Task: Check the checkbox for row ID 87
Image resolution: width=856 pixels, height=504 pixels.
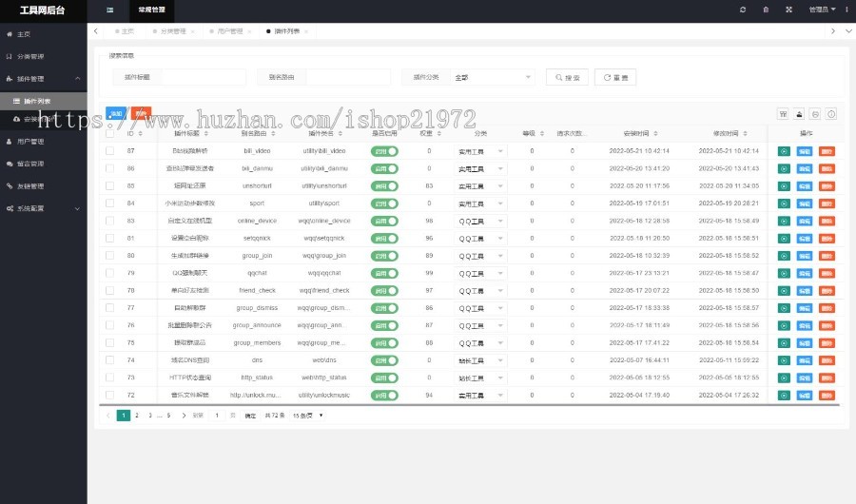Action: coord(109,150)
